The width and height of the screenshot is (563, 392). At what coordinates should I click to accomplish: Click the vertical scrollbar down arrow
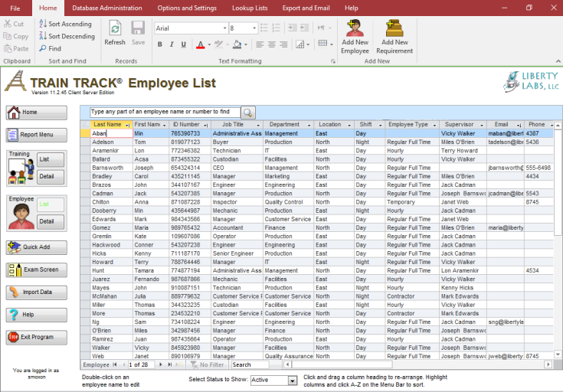558,354
